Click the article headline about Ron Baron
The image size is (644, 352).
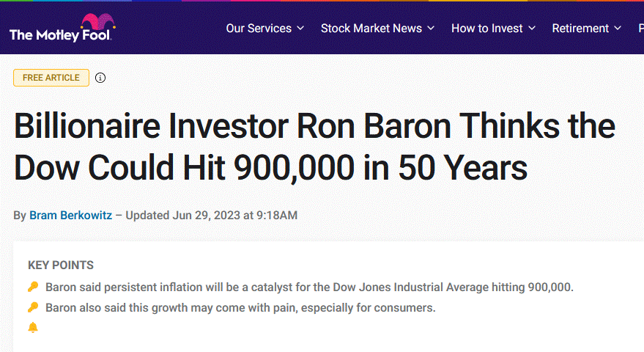[314, 147]
